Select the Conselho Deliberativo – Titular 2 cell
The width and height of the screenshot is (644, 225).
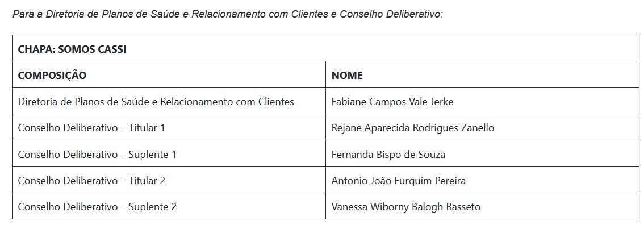pos(169,180)
